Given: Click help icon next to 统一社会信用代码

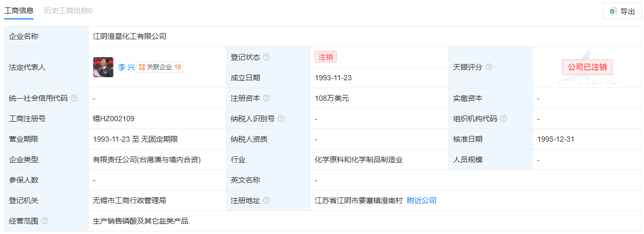Looking at the screenshot, I should pos(74,98).
